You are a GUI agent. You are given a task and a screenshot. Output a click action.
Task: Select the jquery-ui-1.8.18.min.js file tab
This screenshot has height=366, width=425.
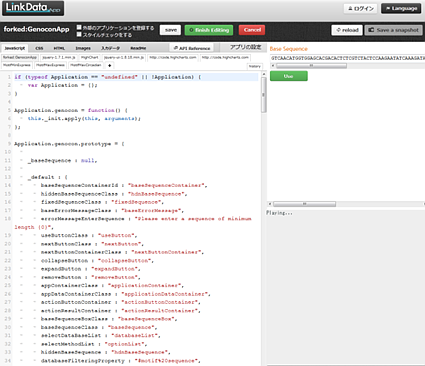pyautogui.click(x=124, y=58)
